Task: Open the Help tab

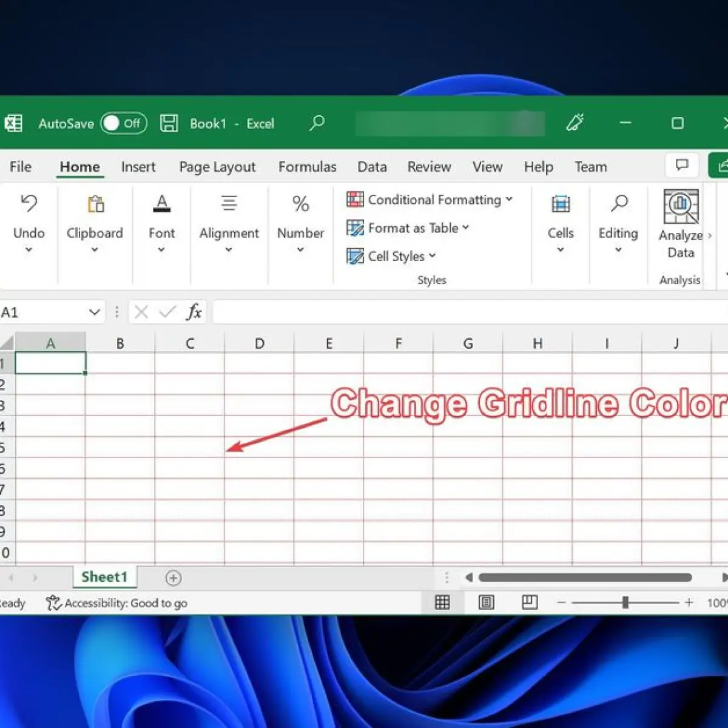Action: tap(539, 167)
